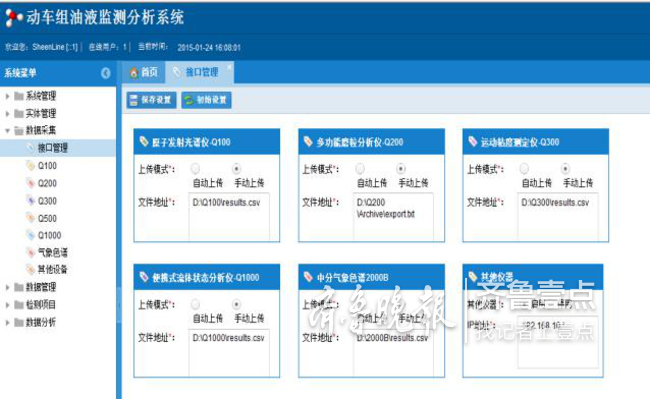Image resolution: width=650 pixels, height=399 pixels.
Task: Select 自动上传 radio in Q100 panel
Action: 195,169
